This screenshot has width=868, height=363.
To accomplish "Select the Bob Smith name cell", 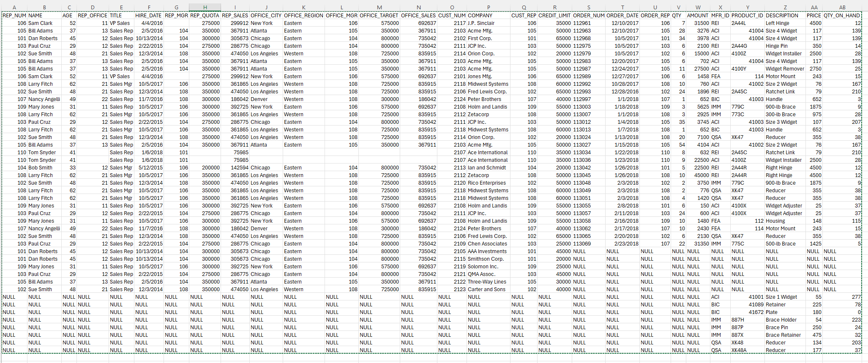I will 44,167.
